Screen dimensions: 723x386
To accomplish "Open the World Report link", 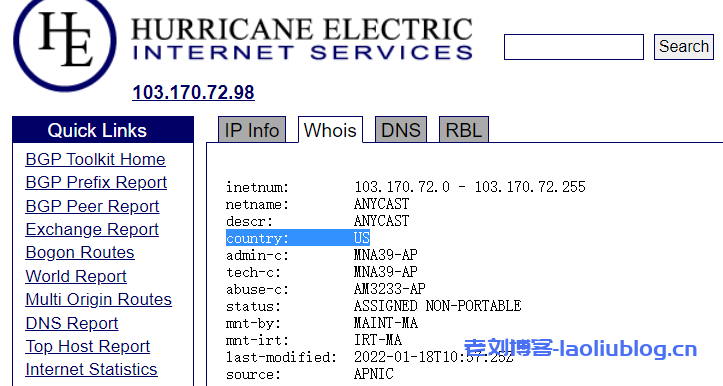I will (76, 276).
